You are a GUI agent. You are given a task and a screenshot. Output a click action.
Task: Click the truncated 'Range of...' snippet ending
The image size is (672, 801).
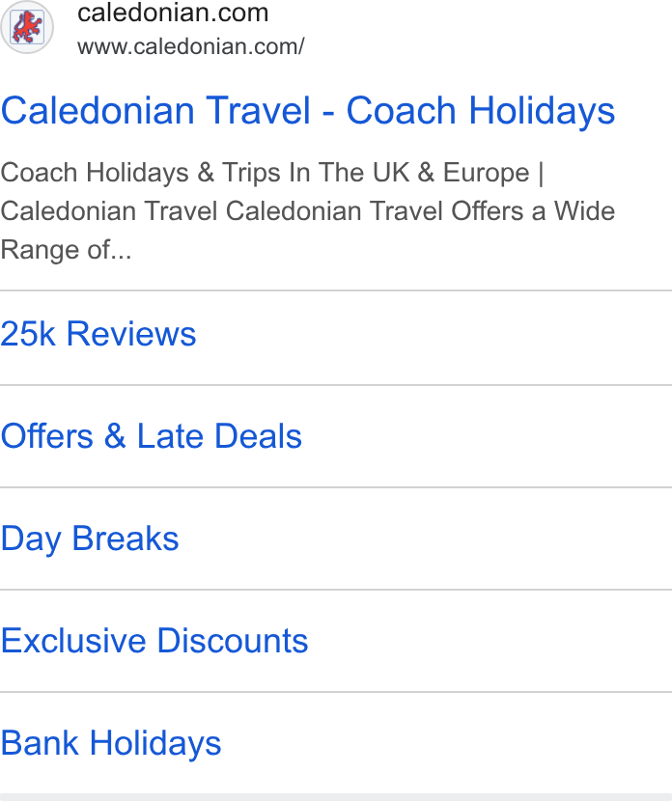[66, 250]
